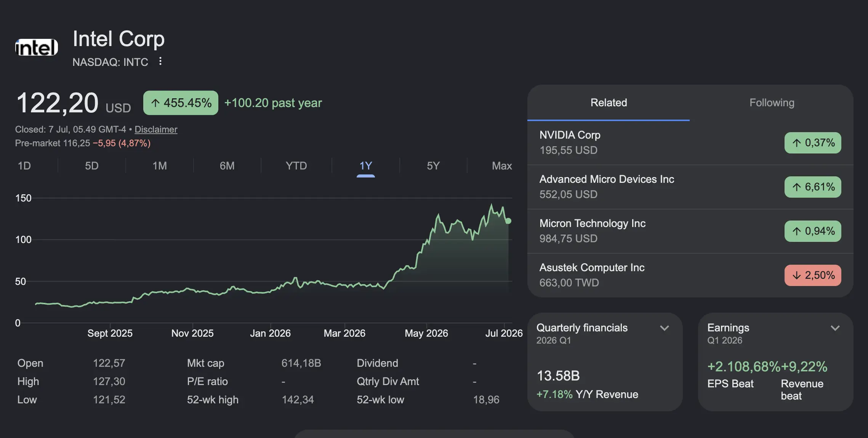868x438 pixels.
Task: Click the 984,75 USD Micron price
Action: click(568, 238)
